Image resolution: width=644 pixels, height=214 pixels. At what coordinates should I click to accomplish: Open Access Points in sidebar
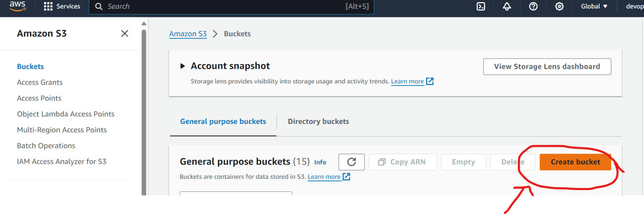click(x=39, y=98)
